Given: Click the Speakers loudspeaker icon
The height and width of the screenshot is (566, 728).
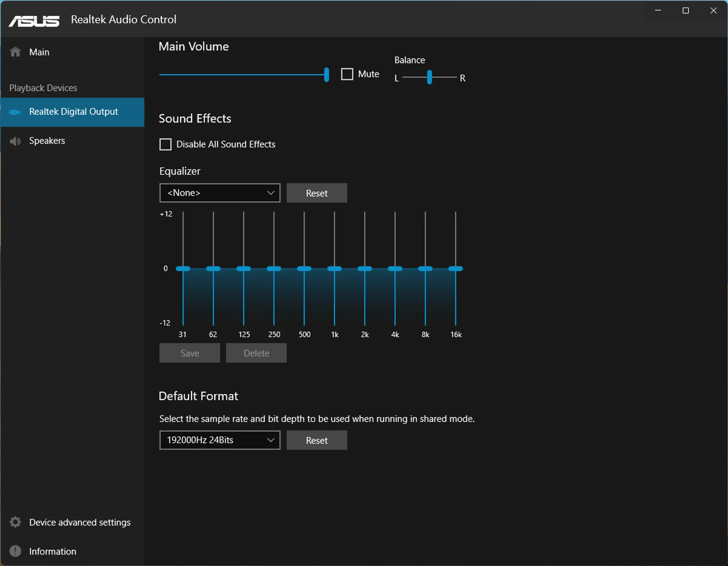Looking at the screenshot, I should 15,141.
